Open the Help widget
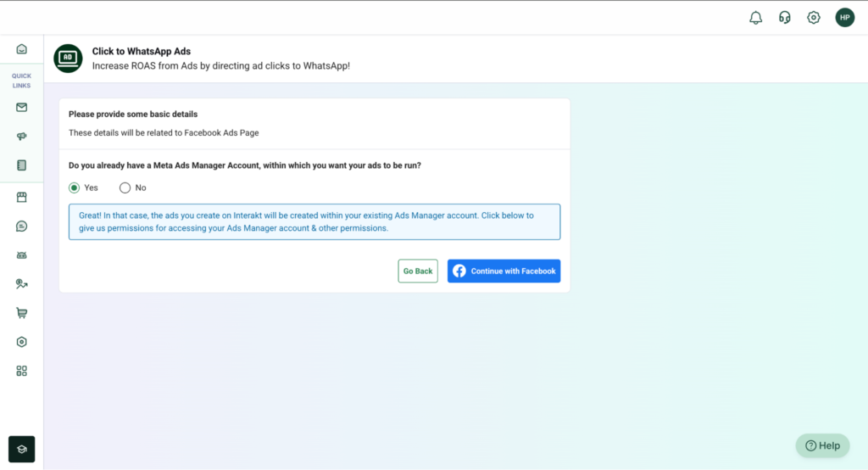Viewport: 868px width, 470px height. [x=822, y=445]
